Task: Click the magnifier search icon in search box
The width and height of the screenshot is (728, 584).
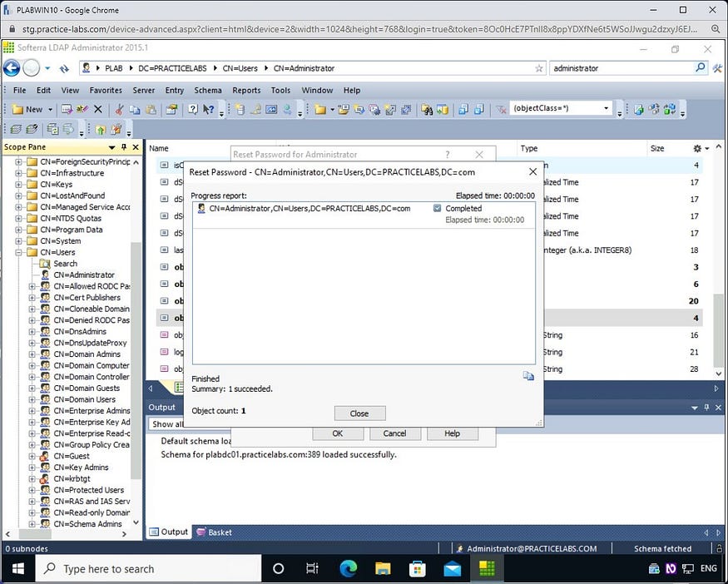Action: [x=700, y=67]
